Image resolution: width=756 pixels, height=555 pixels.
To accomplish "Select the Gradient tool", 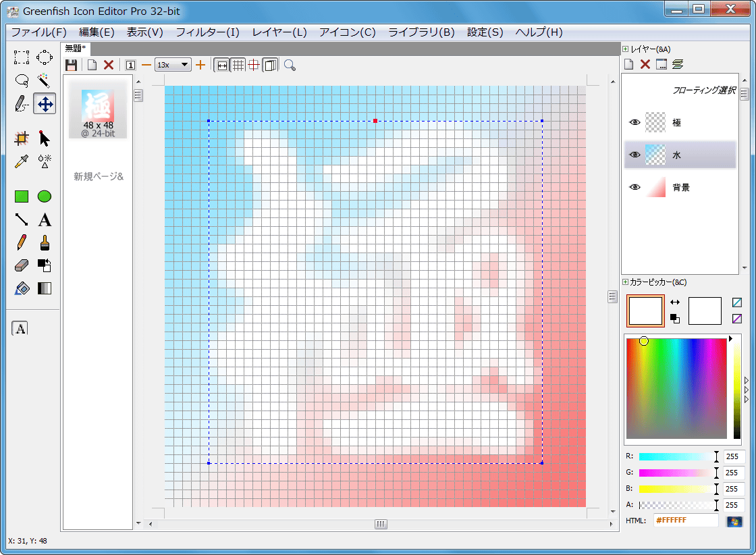I will (45, 288).
